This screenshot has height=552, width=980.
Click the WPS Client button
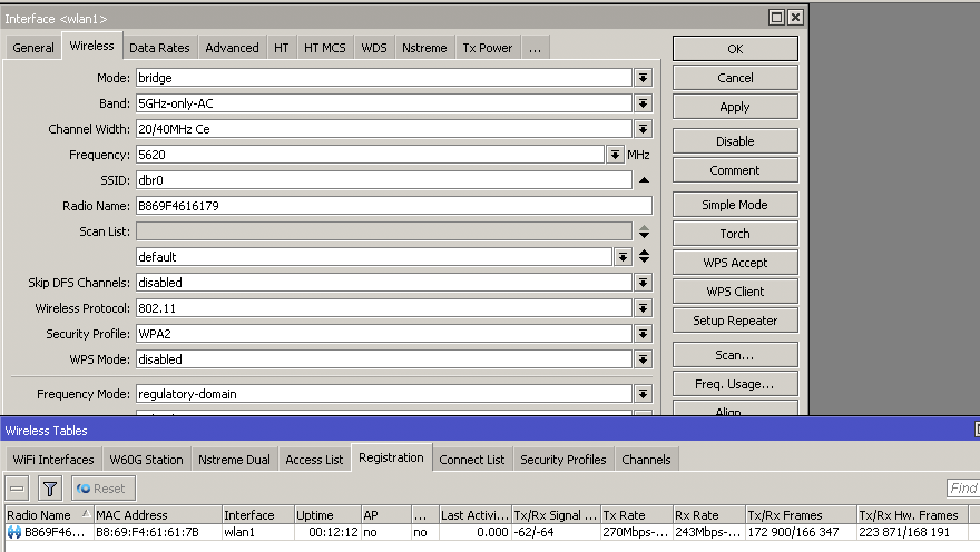[x=735, y=292]
